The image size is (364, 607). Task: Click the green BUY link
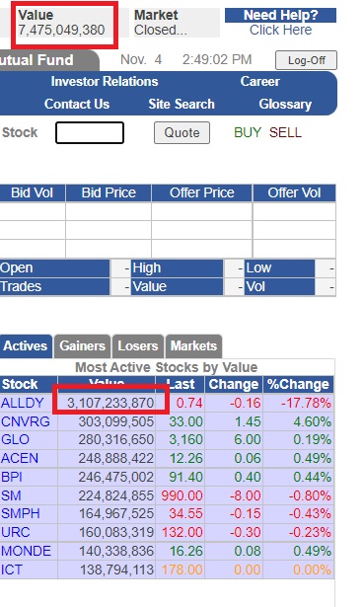click(x=248, y=133)
